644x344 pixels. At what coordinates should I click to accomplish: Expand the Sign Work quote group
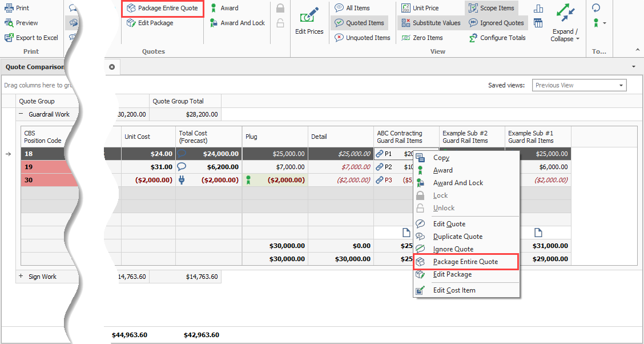coord(21,277)
